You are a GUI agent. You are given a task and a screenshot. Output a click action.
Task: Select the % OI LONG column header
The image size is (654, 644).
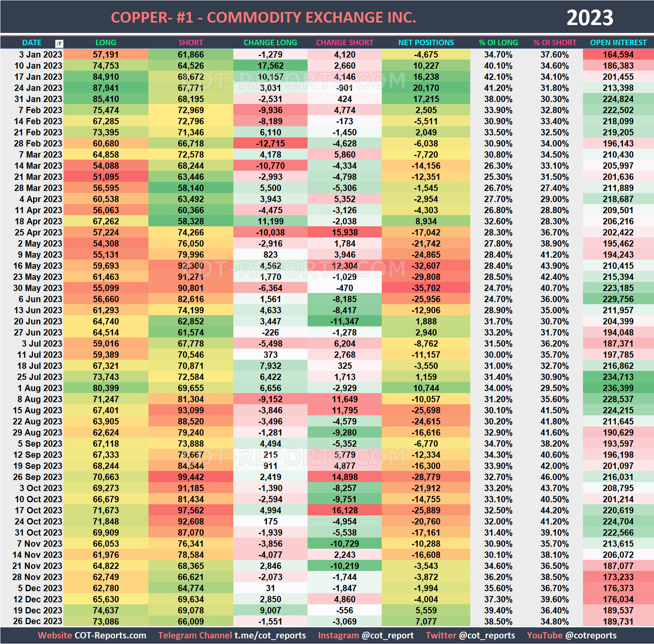[x=498, y=42]
